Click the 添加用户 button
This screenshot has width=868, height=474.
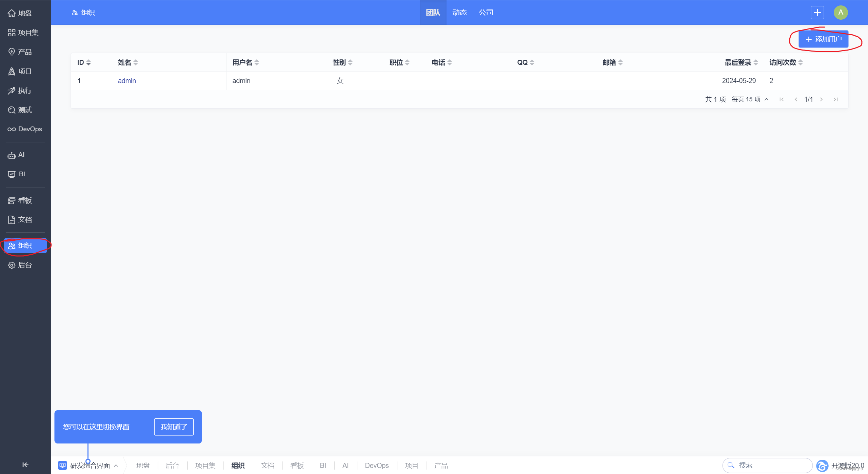point(823,39)
